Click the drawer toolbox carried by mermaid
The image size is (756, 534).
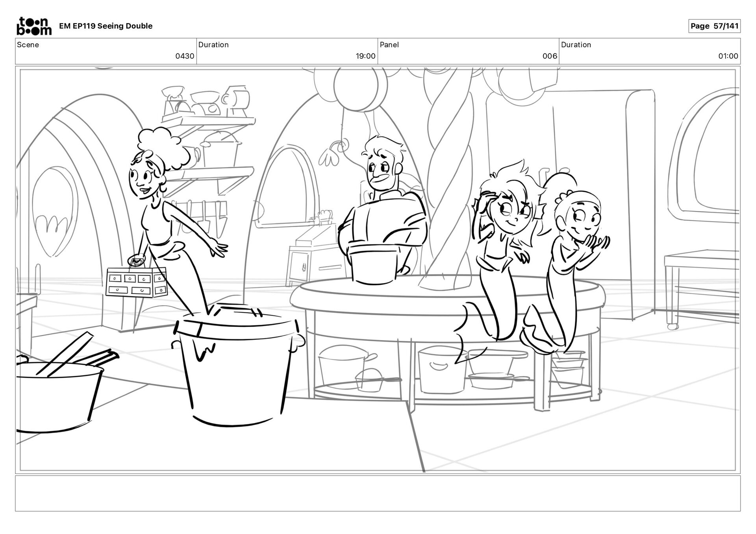tap(137, 282)
